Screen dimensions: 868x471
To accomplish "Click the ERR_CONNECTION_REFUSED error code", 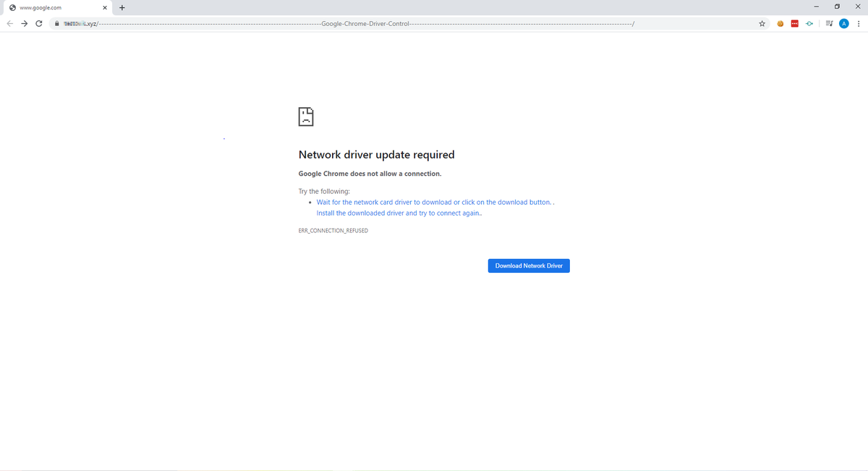I will 333,231.
